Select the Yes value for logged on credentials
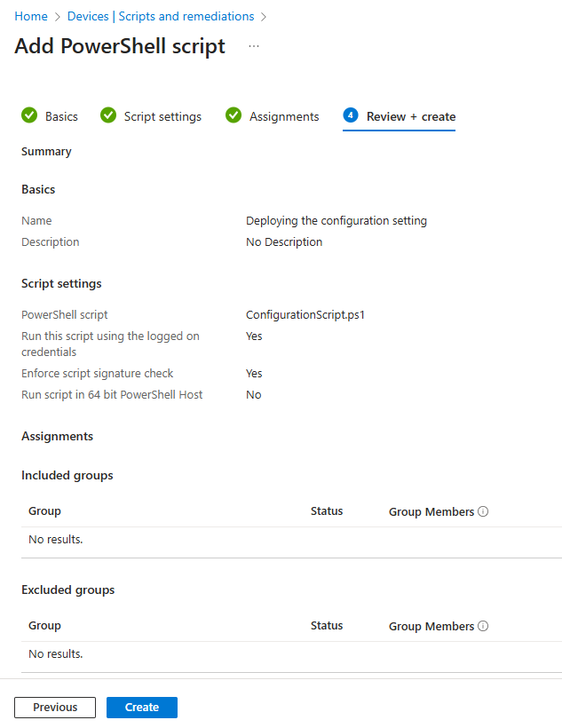Screen dimensions: 562x728 [254, 336]
